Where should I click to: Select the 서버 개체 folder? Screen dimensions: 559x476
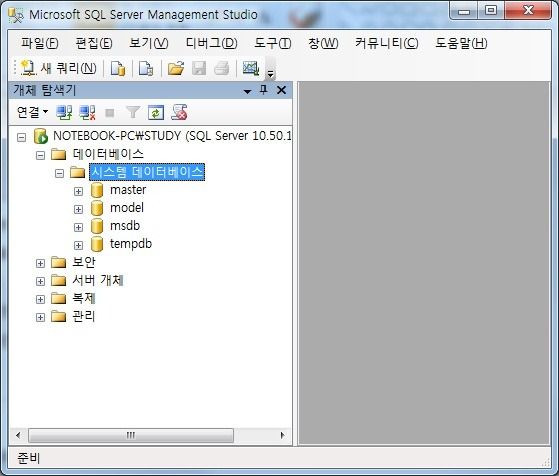click(98, 280)
